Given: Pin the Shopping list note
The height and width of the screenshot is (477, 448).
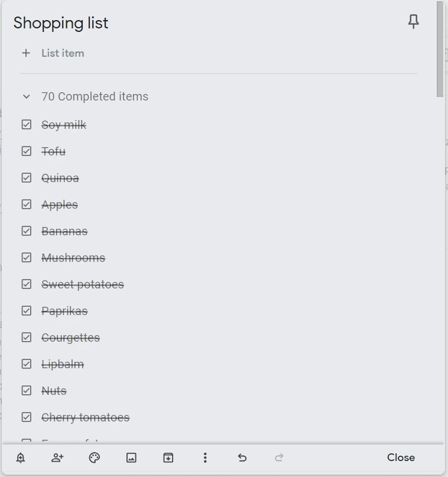Looking at the screenshot, I should pyautogui.click(x=414, y=22).
